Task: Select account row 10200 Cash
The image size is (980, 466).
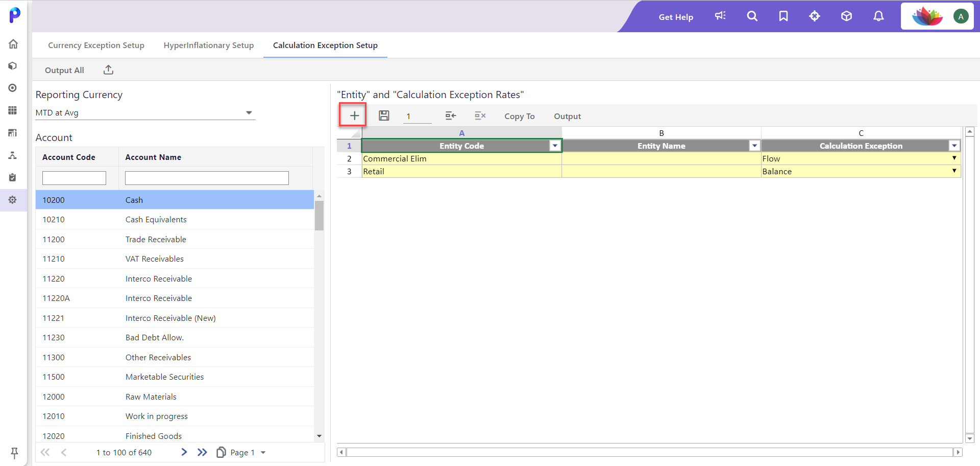Action: (x=175, y=200)
